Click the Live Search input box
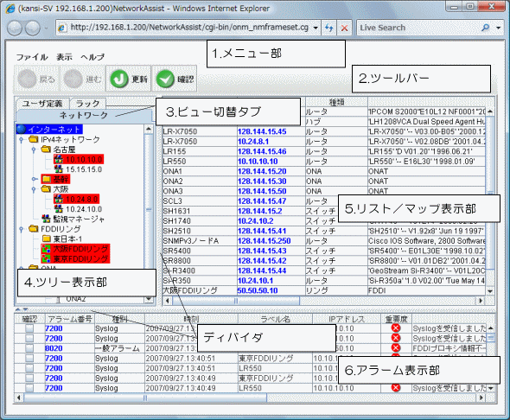510x420 pixels. 418,28
